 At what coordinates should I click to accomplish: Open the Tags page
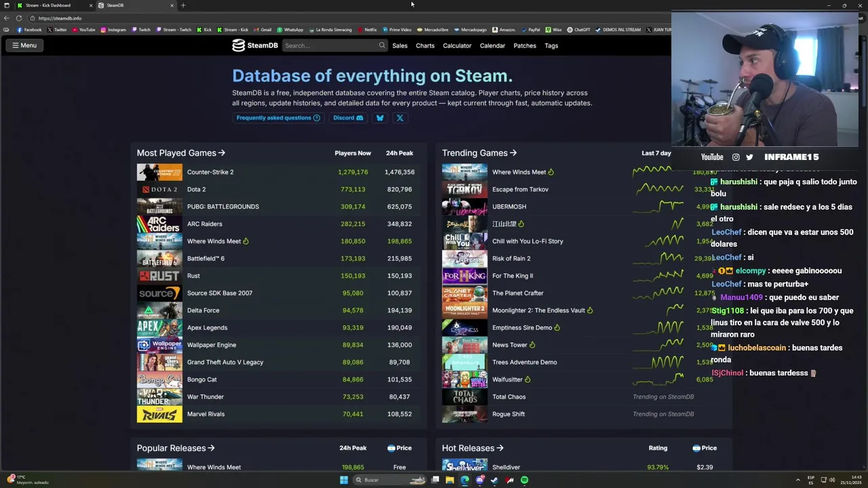551,45
